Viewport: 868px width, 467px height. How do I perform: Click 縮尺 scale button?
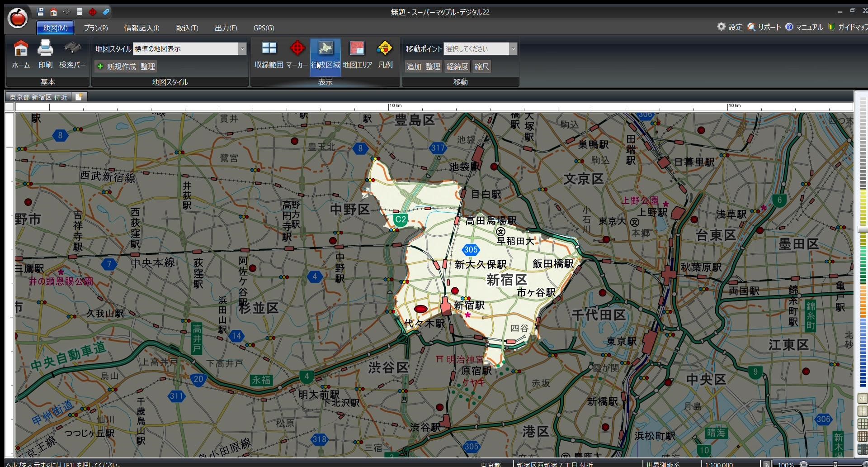tap(481, 67)
